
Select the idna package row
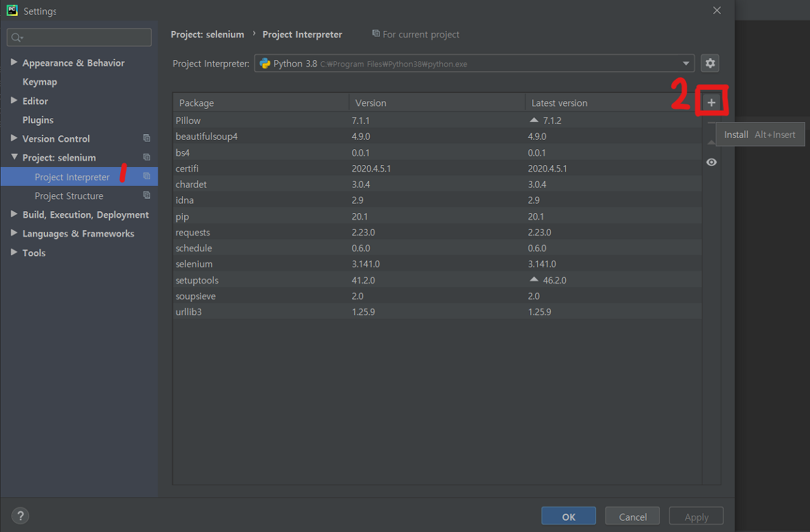[x=437, y=200]
